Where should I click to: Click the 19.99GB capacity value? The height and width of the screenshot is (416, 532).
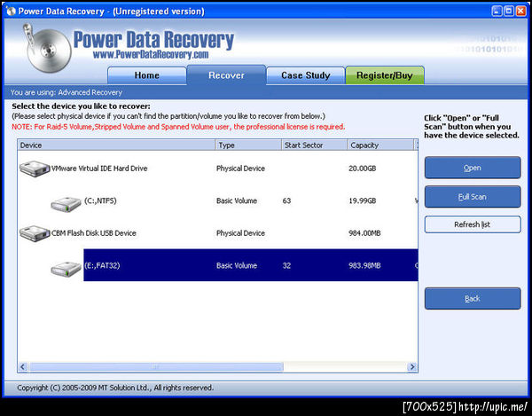click(x=363, y=200)
